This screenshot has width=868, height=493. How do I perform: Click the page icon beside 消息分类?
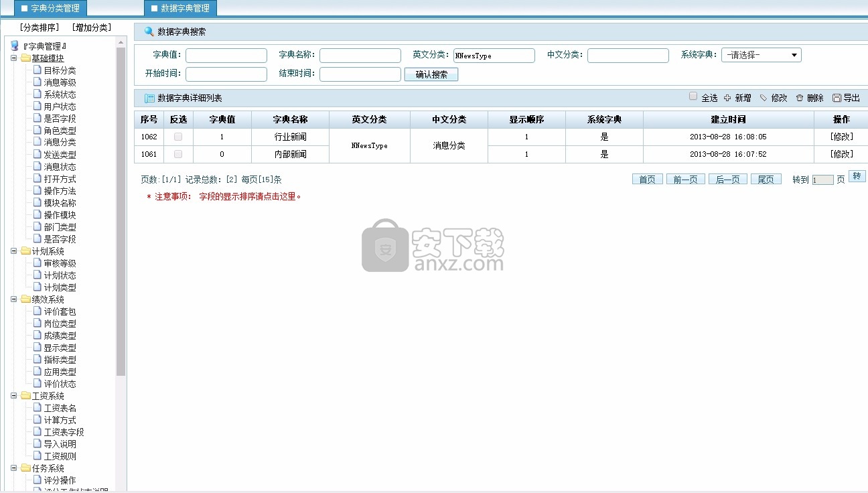click(x=38, y=142)
